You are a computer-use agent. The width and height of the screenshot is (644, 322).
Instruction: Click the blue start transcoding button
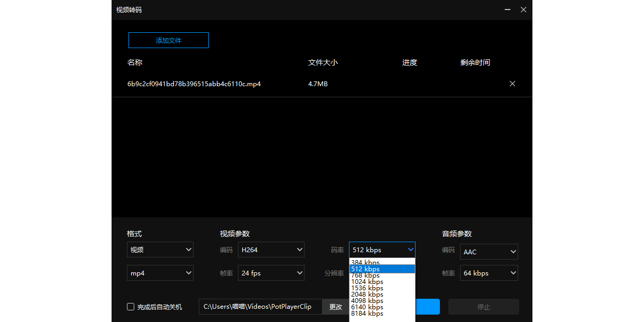coord(428,307)
